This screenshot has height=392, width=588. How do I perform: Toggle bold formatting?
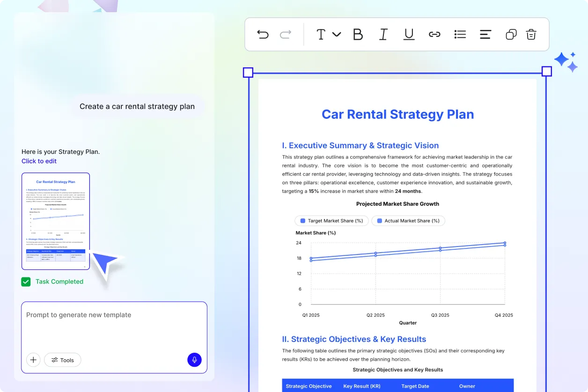(x=358, y=34)
